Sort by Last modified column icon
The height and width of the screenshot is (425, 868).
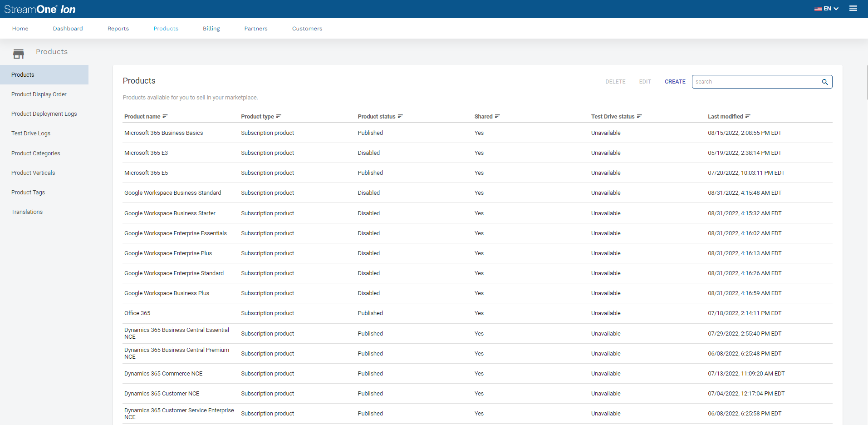click(748, 117)
